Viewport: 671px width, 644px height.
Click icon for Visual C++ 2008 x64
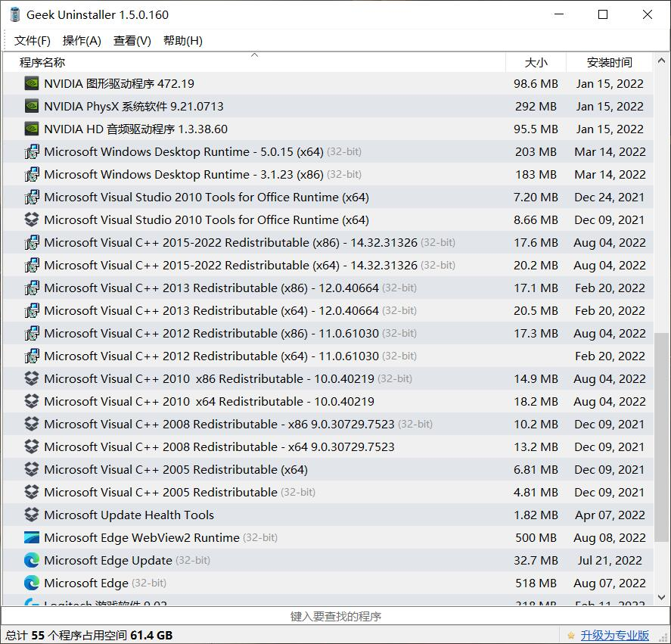coord(32,446)
